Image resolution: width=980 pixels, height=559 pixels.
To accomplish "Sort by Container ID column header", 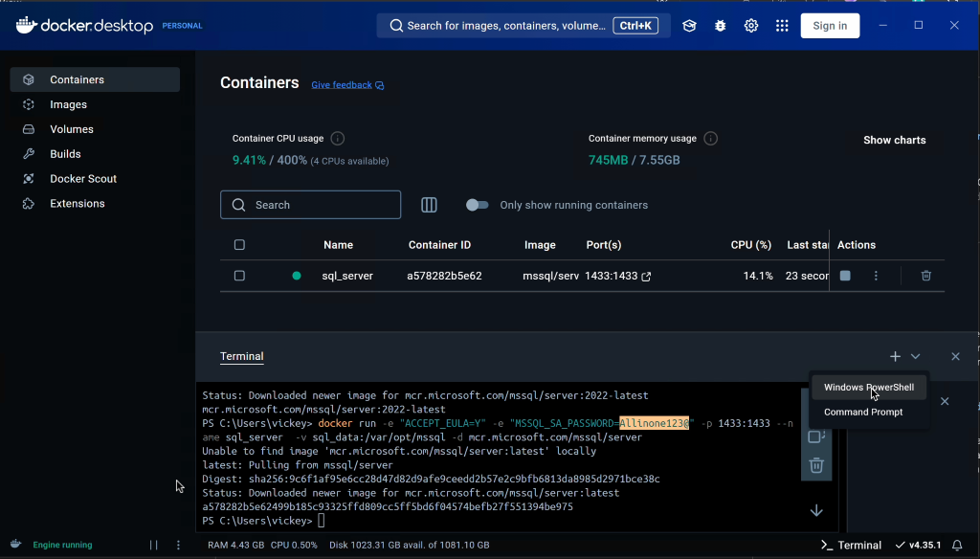I will point(439,245).
